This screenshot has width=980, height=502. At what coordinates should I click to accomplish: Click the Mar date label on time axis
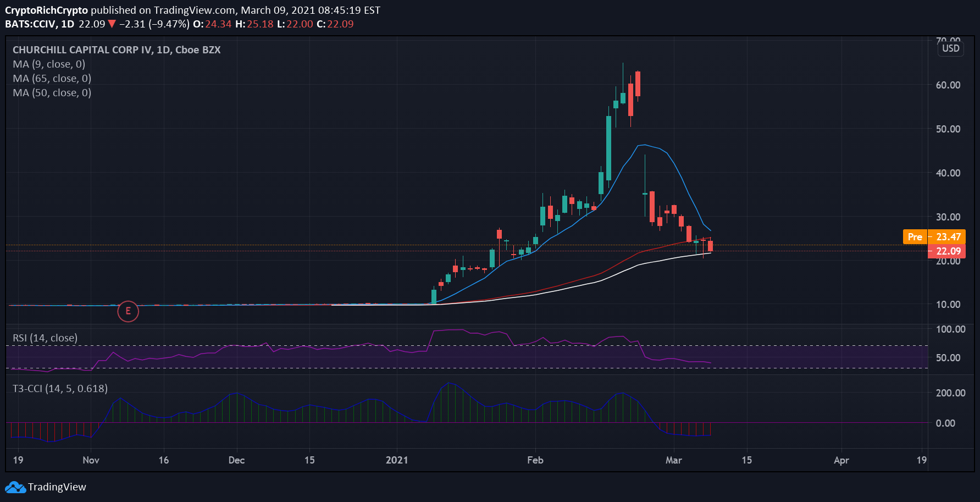coord(673,460)
